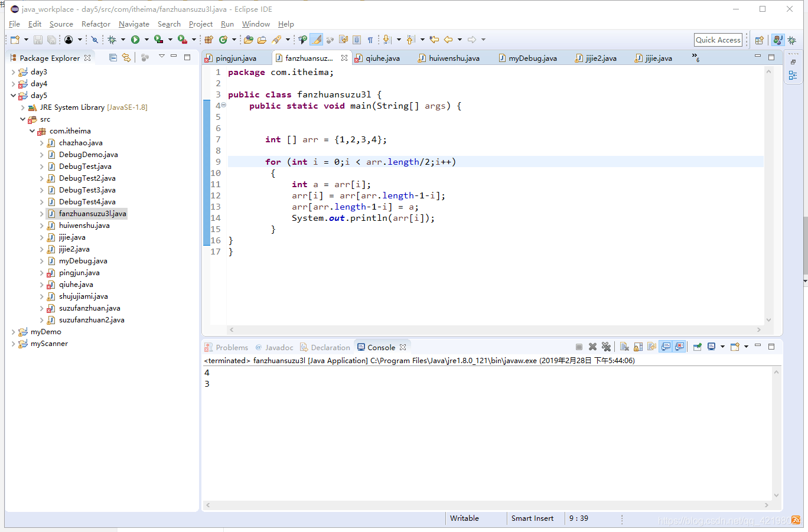Save the current file

coord(37,40)
